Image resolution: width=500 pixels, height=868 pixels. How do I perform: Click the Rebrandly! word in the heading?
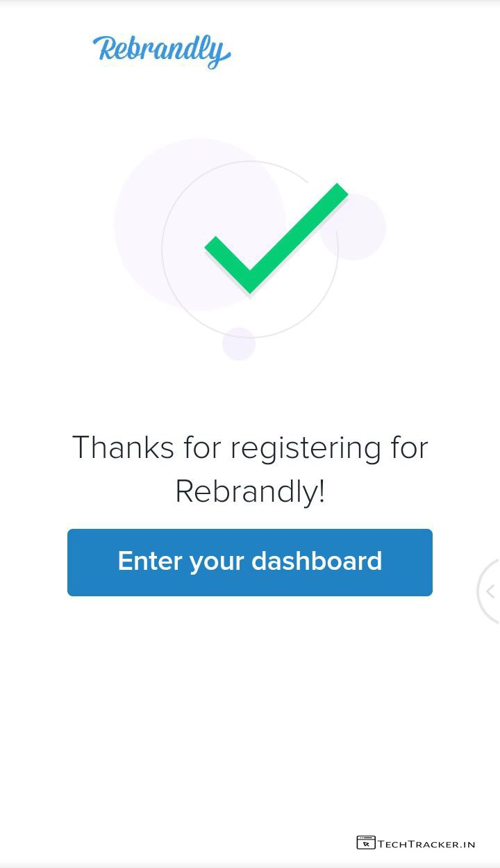click(x=250, y=491)
